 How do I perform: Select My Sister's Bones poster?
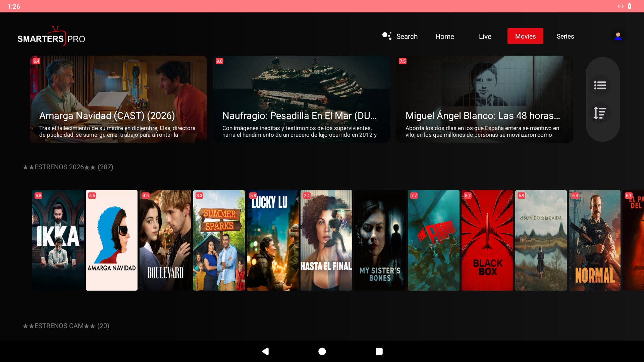(380, 240)
